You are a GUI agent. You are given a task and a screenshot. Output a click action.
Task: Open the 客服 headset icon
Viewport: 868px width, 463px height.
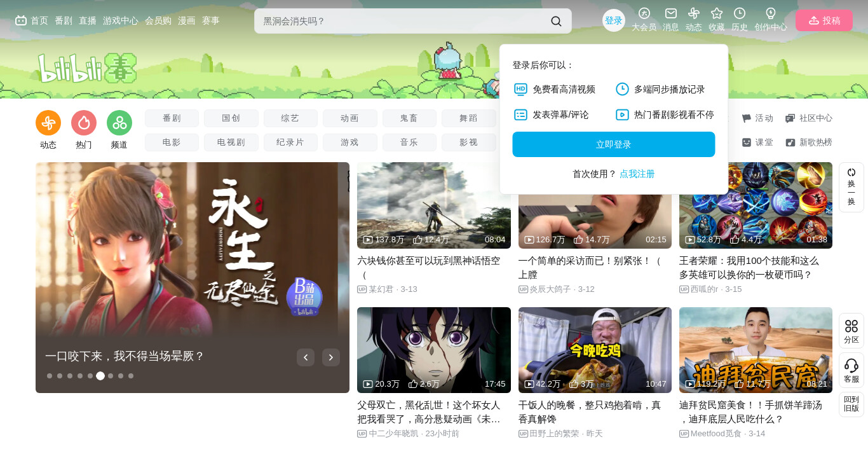[x=851, y=370]
